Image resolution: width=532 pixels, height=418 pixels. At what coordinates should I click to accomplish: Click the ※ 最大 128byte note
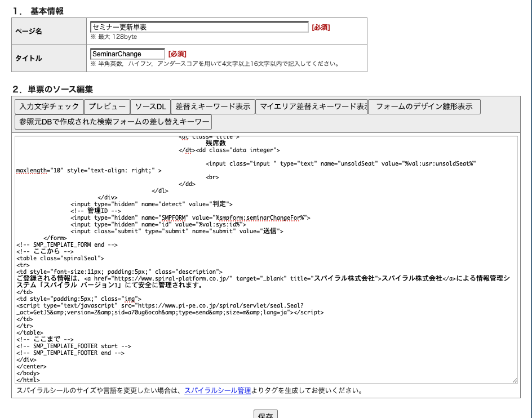click(x=114, y=37)
